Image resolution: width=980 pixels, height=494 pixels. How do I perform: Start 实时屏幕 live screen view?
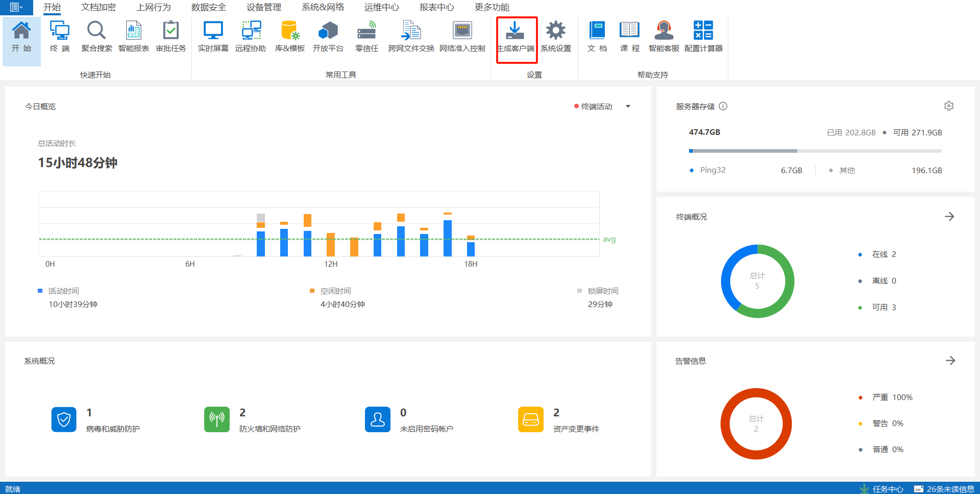click(213, 37)
